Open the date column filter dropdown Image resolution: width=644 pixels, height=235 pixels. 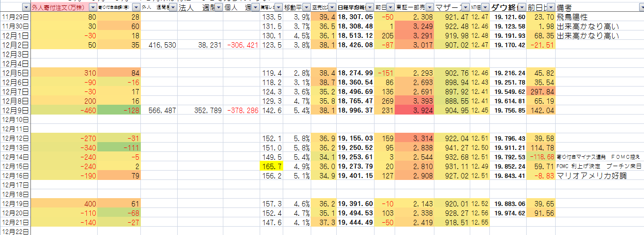click(x=26, y=8)
